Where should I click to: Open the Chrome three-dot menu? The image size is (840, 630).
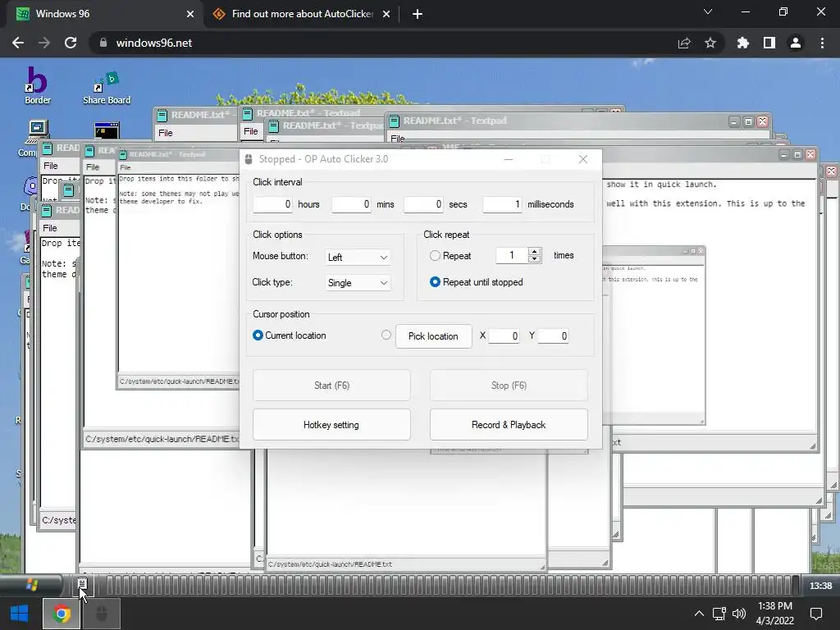(x=822, y=43)
